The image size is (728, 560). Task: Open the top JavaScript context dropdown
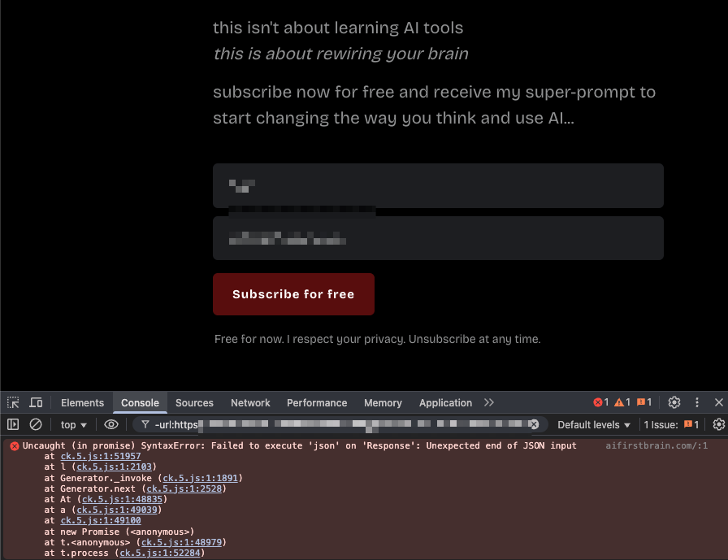73,424
